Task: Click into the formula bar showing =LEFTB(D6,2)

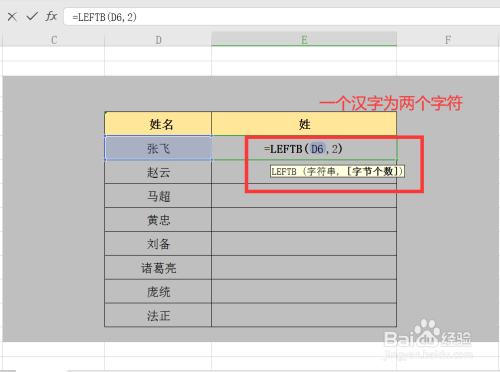Action: tap(282, 17)
